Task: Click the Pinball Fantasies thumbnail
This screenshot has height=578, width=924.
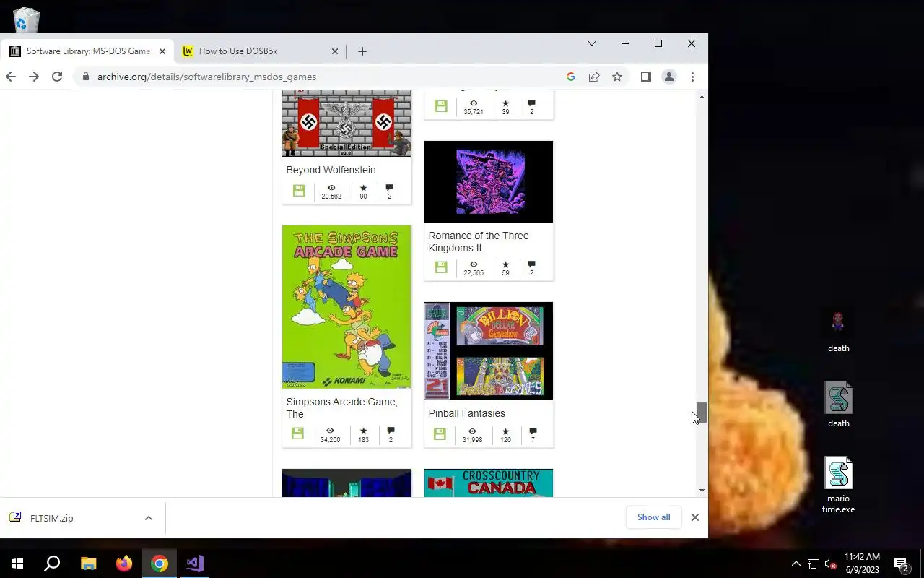Action: pos(489,351)
